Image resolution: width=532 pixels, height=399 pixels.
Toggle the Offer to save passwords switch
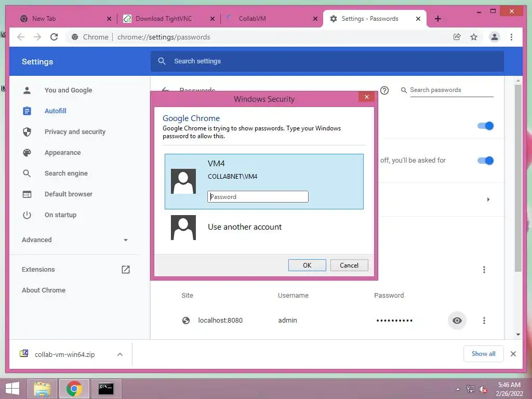click(485, 126)
